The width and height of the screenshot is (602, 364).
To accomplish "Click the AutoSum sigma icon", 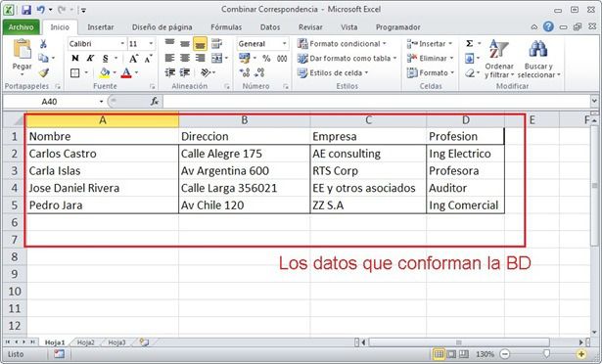I will tap(469, 43).
